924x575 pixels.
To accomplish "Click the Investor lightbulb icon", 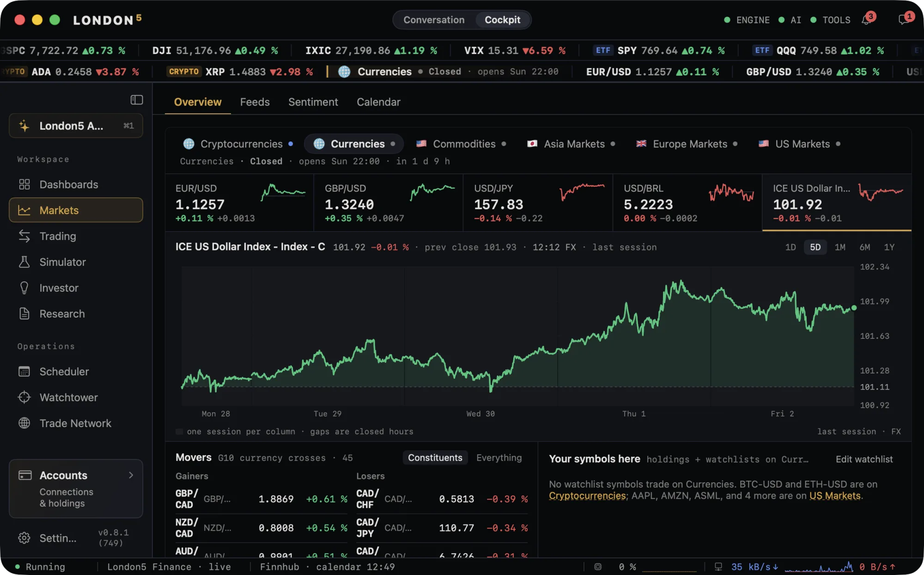I will (x=24, y=288).
